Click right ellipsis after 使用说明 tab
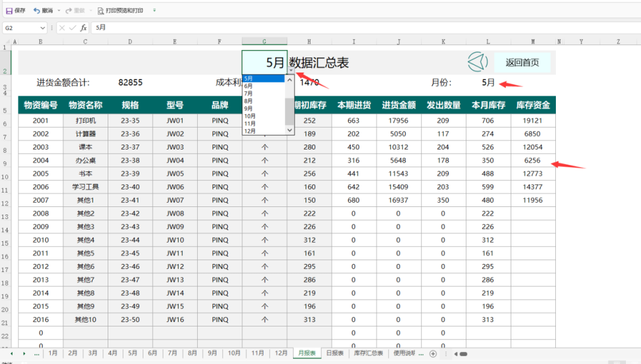Screen dimensions: 641x364 [421, 354]
